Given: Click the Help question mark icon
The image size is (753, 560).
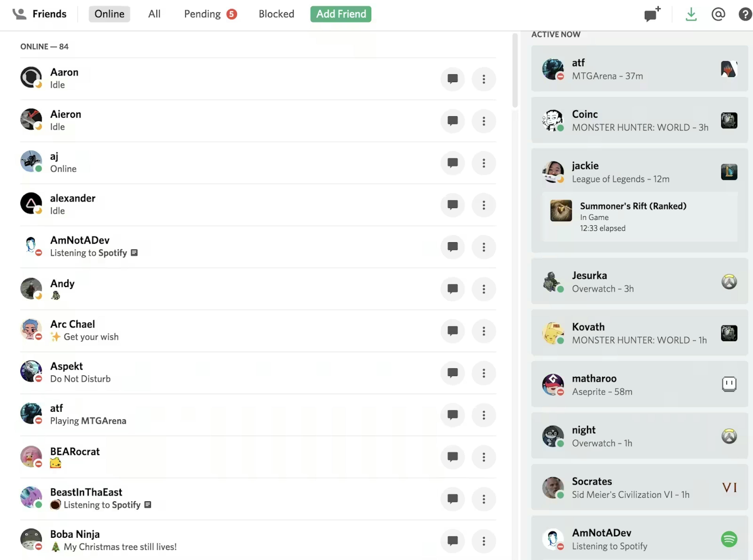Looking at the screenshot, I should tap(745, 14).
